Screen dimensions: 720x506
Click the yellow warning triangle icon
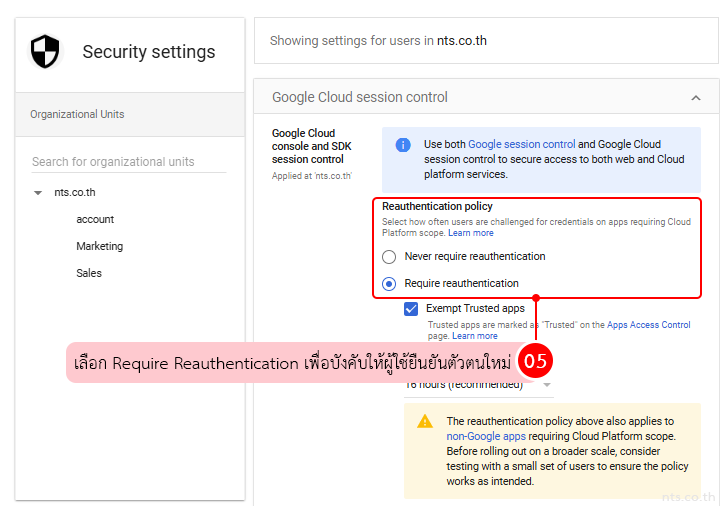click(425, 422)
